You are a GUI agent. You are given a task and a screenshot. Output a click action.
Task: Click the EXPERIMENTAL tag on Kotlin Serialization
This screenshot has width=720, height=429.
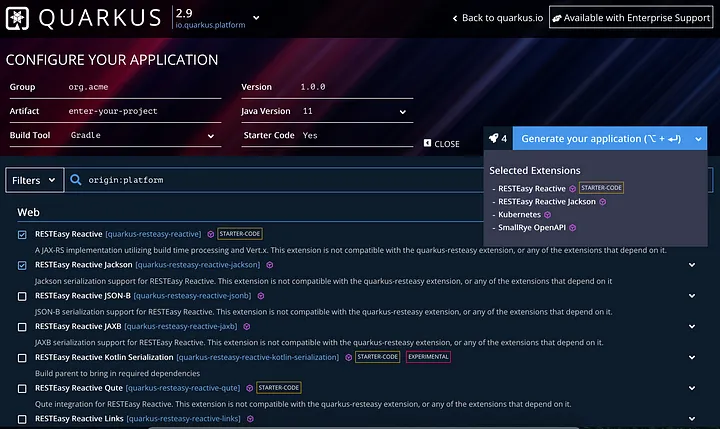(x=428, y=357)
